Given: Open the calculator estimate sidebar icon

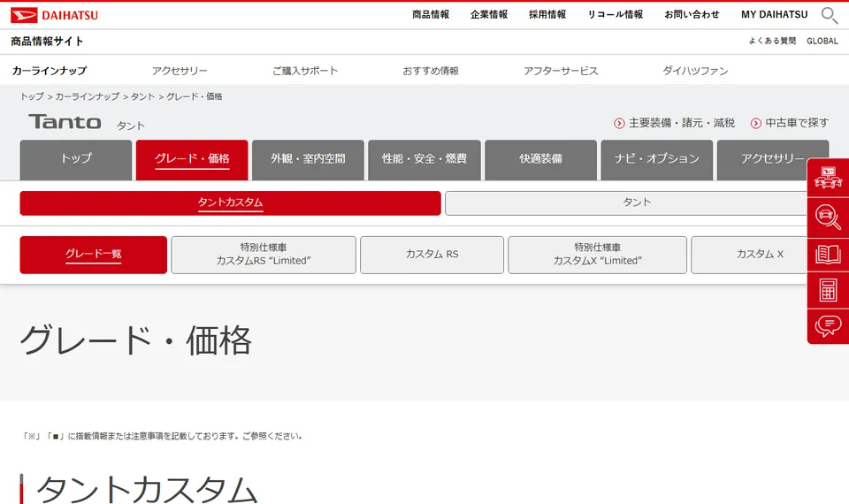Looking at the screenshot, I should tap(828, 290).
